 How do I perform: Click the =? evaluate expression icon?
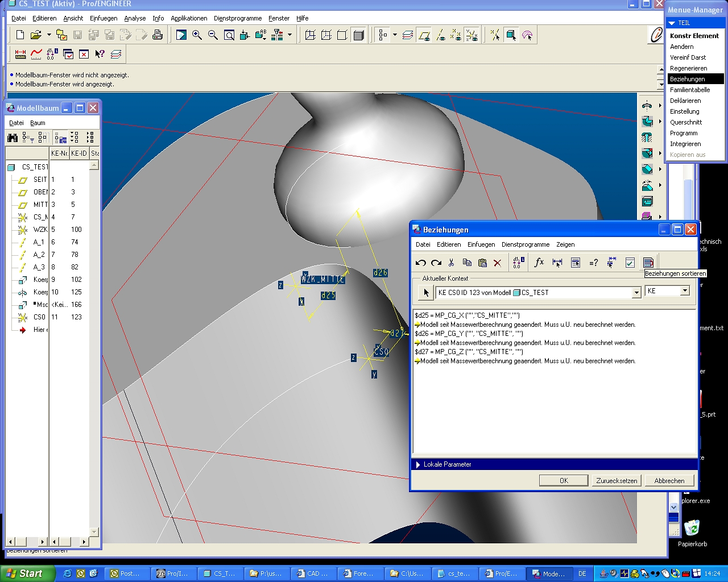(x=594, y=263)
